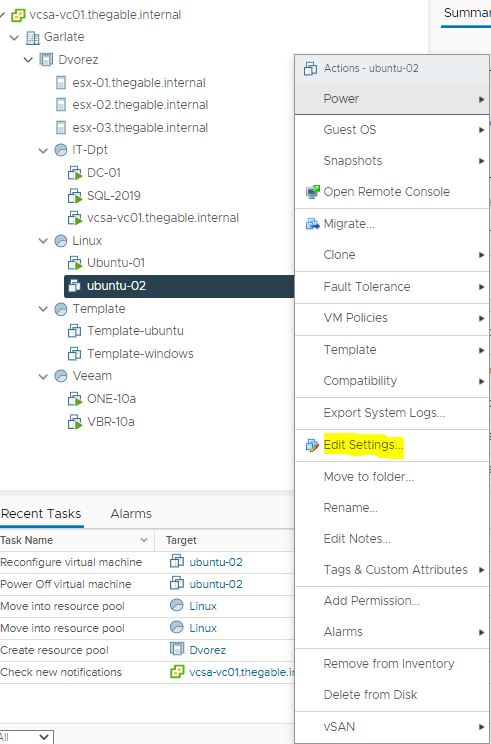The width and height of the screenshot is (491, 744).
Task: Switch to the Alarms tab
Action: tap(131, 514)
